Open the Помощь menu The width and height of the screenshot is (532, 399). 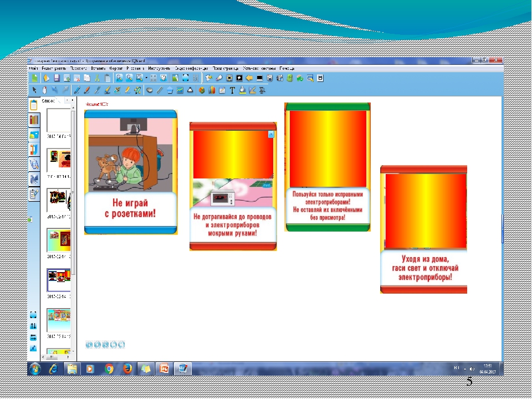[x=287, y=68]
